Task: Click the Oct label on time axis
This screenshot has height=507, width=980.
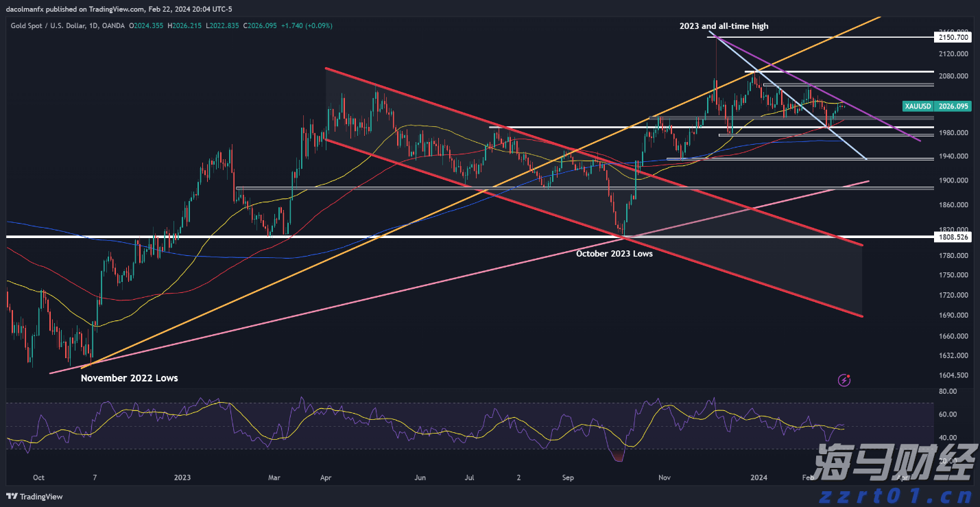Action: click(x=38, y=477)
